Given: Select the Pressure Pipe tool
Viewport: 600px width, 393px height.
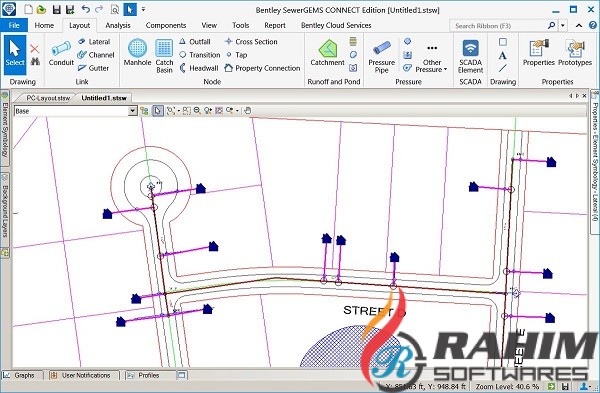Looking at the screenshot, I should (382, 56).
